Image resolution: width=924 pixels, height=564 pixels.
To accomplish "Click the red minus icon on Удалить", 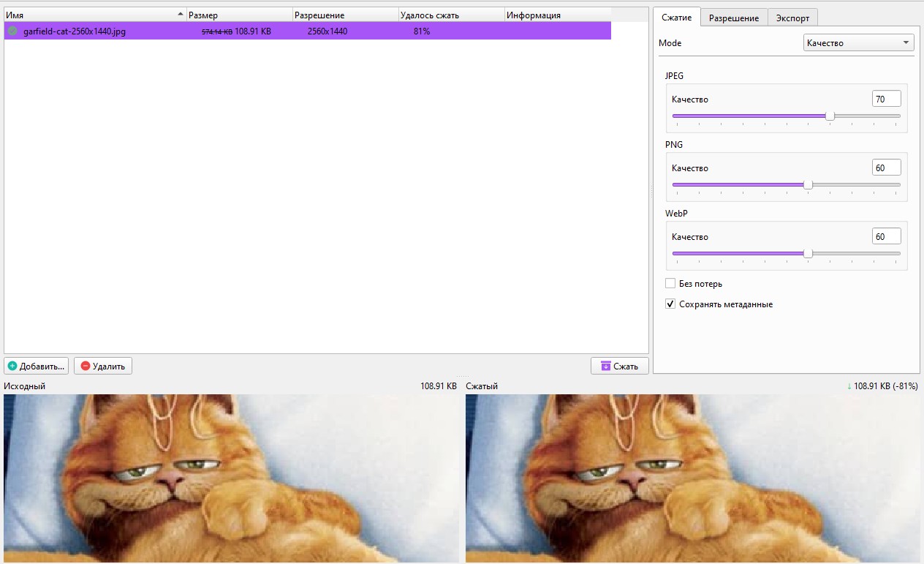I will pos(86,366).
